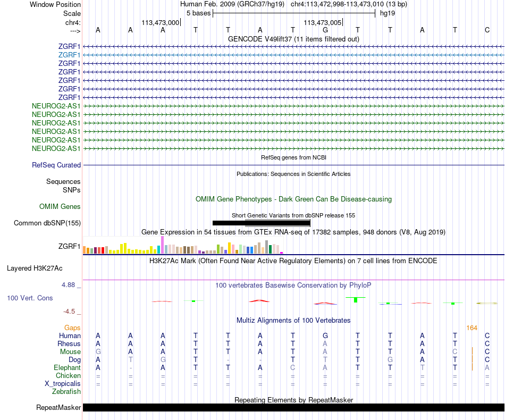
Task: Open 'Short Genetic Variants from dbSNP release 155'
Action: 293,215
